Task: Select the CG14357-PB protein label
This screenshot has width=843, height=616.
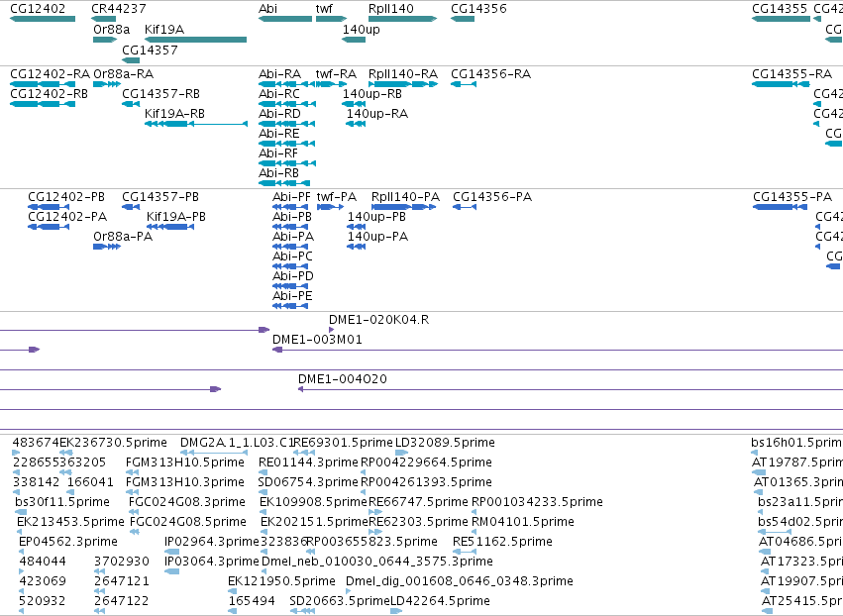Action: tap(160, 197)
